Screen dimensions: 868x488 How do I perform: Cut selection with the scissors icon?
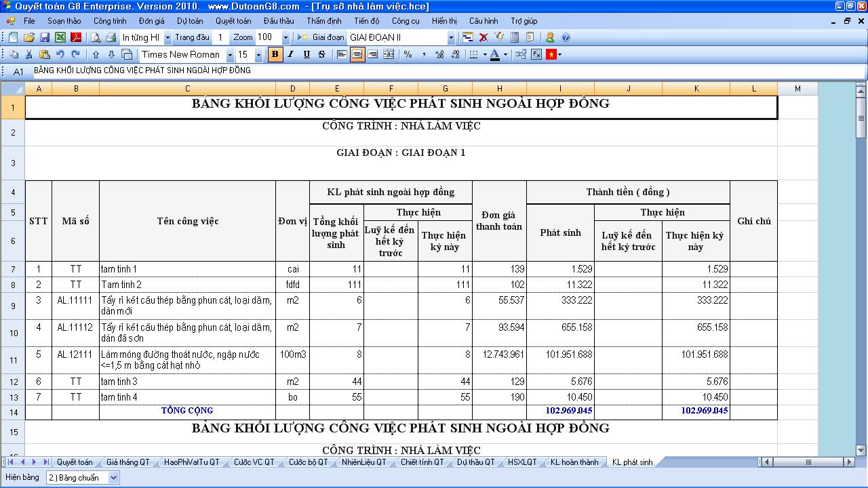point(29,54)
